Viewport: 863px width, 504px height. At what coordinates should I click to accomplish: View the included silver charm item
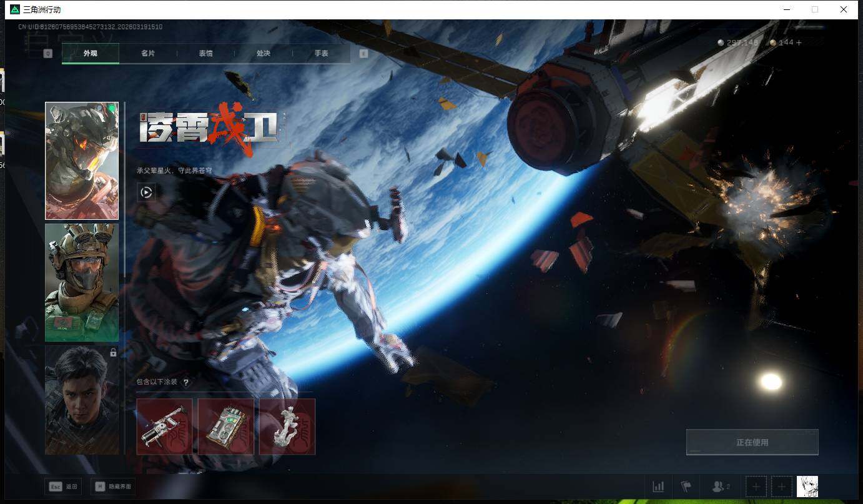[x=287, y=427]
